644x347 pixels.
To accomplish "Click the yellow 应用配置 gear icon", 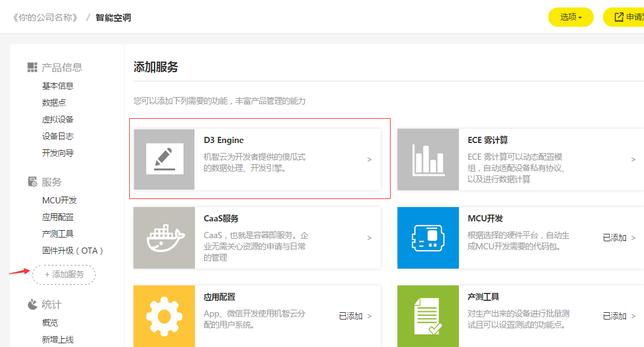I will [165, 316].
